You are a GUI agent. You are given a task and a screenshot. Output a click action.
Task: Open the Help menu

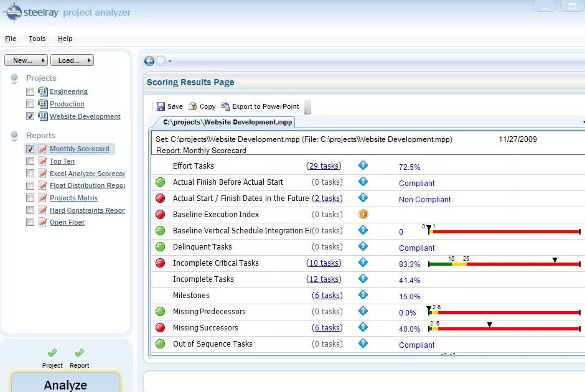coord(65,39)
